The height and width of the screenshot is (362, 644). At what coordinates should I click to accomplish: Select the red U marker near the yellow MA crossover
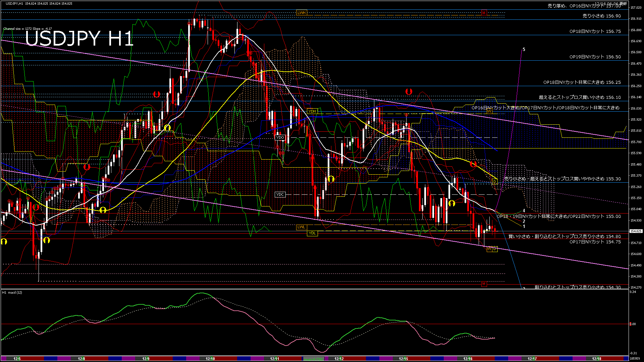(473, 164)
